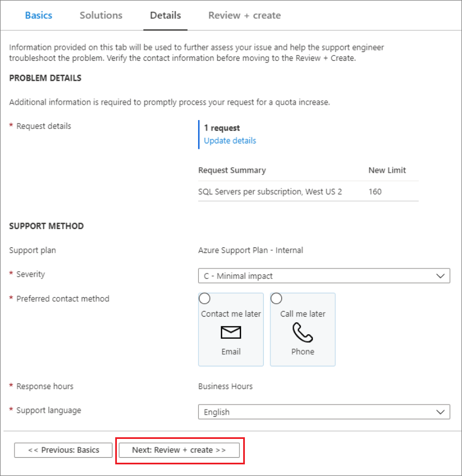Open the Support language dropdown
This screenshot has width=462, height=476.
(324, 412)
